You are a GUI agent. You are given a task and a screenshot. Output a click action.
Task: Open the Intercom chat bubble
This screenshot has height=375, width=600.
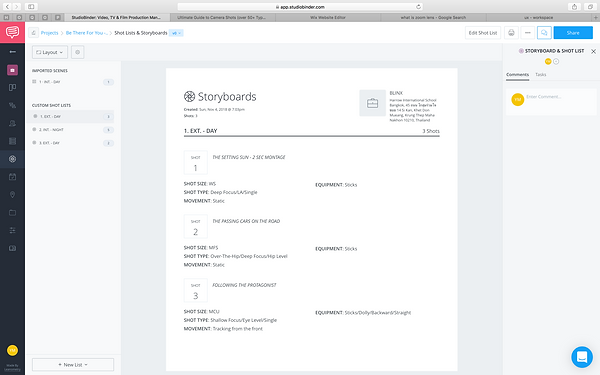click(582, 357)
